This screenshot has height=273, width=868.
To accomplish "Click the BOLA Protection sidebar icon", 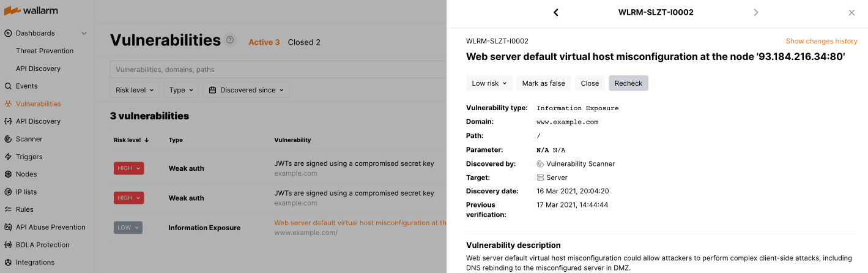I will [8, 245].
